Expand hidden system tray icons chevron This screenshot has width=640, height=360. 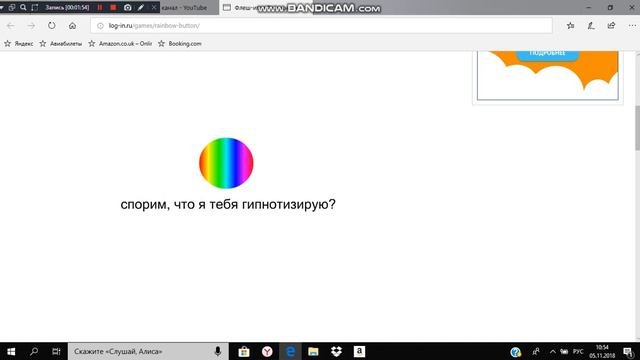pos(552,351)
